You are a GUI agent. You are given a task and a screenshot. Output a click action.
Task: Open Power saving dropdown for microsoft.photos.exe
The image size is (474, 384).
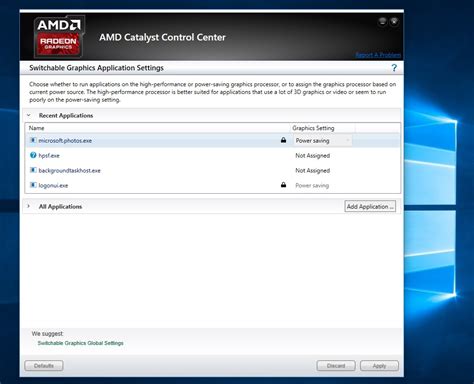coord(322,141)
